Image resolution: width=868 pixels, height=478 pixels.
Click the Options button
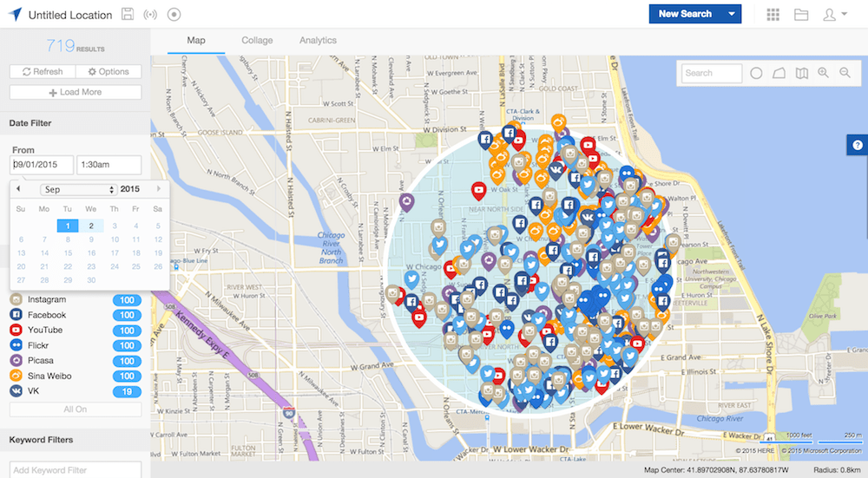(x=108, y=71)
